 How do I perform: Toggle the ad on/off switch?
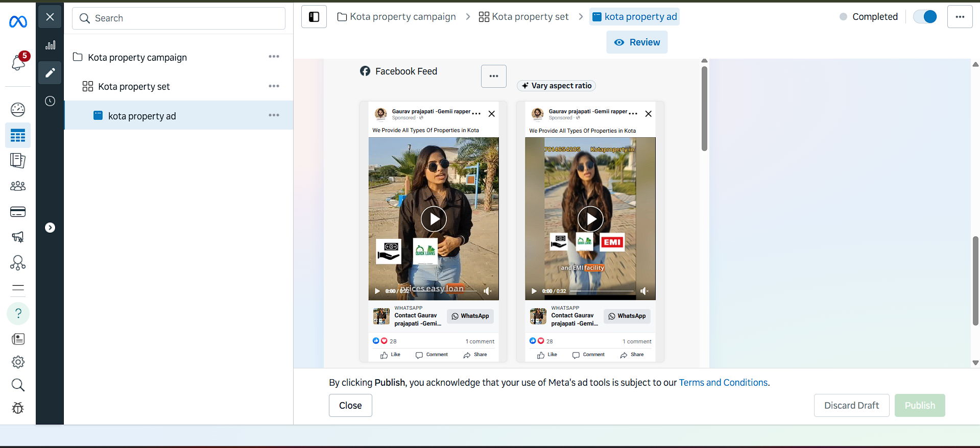(x=925, y=17)
